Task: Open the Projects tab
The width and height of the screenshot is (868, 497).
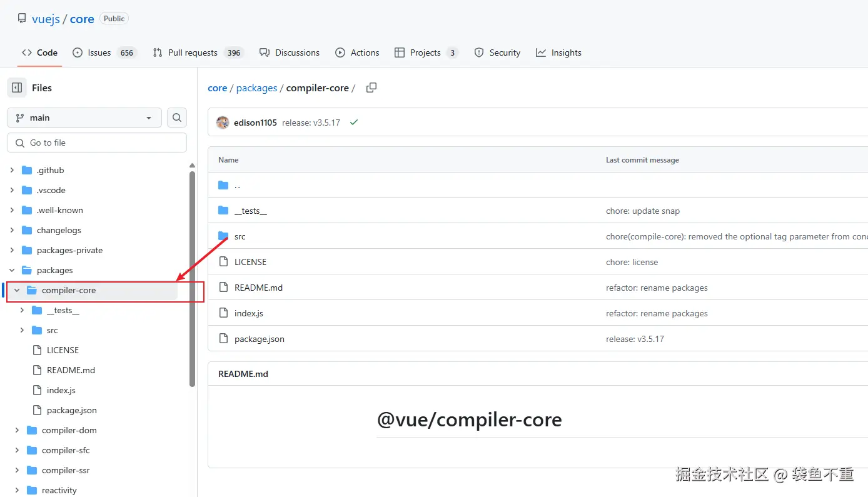Action: pos(426,53)
